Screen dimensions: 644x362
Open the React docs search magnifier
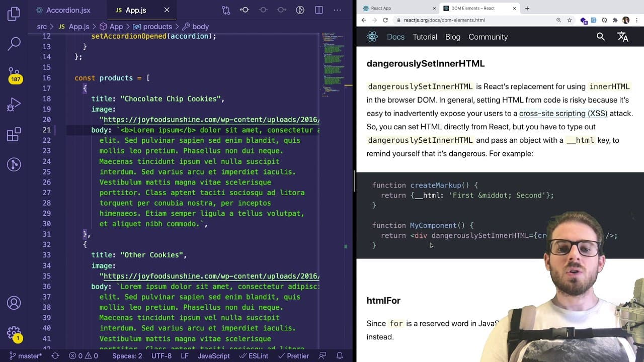pyautogui.click(x=600, y=37)
